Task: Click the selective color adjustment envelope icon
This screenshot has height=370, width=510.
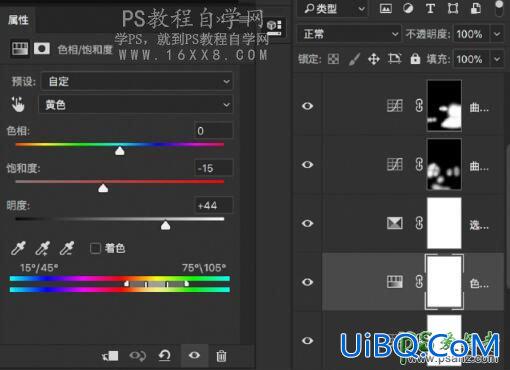Action: coord(395,223)
